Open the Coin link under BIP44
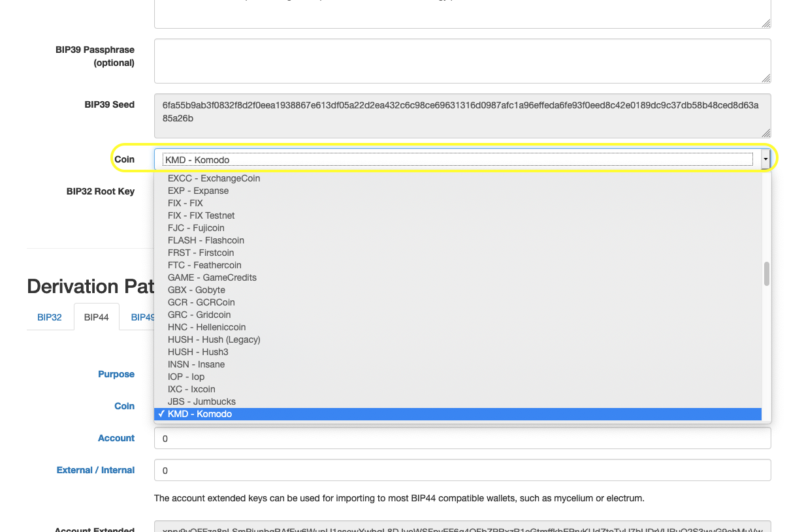804x532 pixels. pyautogui.click(x=125, y=406)
